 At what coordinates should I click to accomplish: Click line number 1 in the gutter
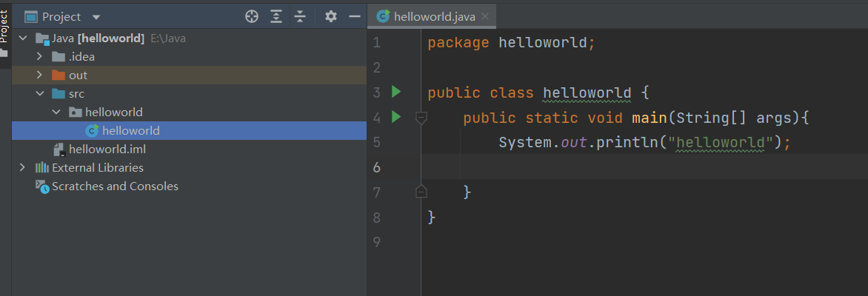(x=377, y=43)
